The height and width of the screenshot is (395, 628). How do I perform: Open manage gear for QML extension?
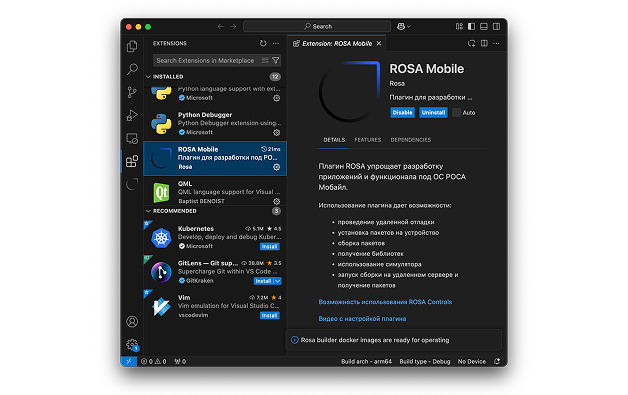pyautogui.click(x=276, y=201)
